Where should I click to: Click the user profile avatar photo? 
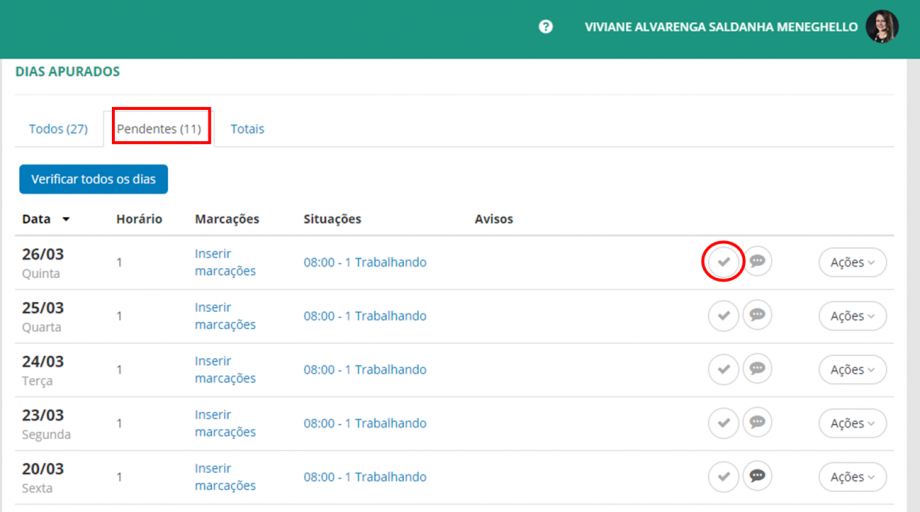(881, 27)
